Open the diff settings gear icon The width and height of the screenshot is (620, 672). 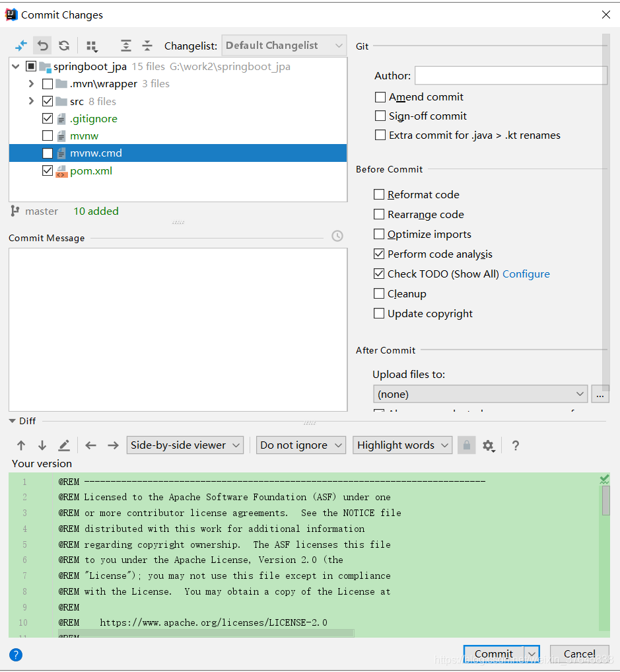[489, 446]
